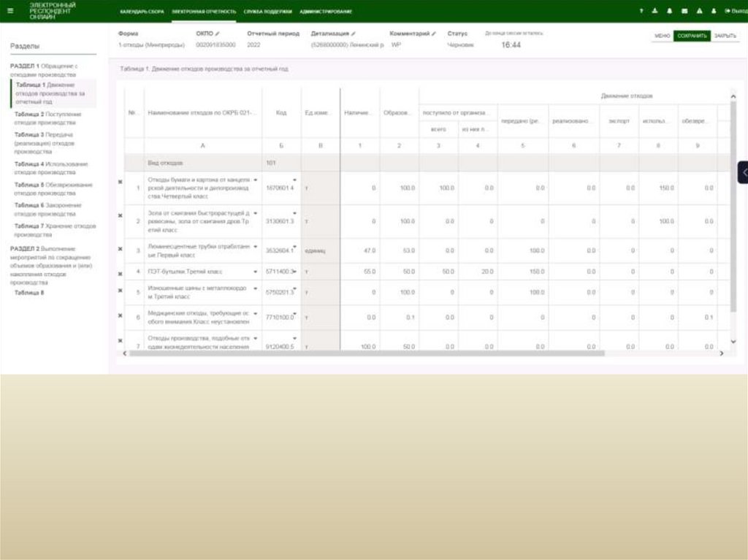This screenshot has height=560, width=748.
Task: Click scroll-left arrow of table horizontal scrollbar
Action: [x=125, y=353]
